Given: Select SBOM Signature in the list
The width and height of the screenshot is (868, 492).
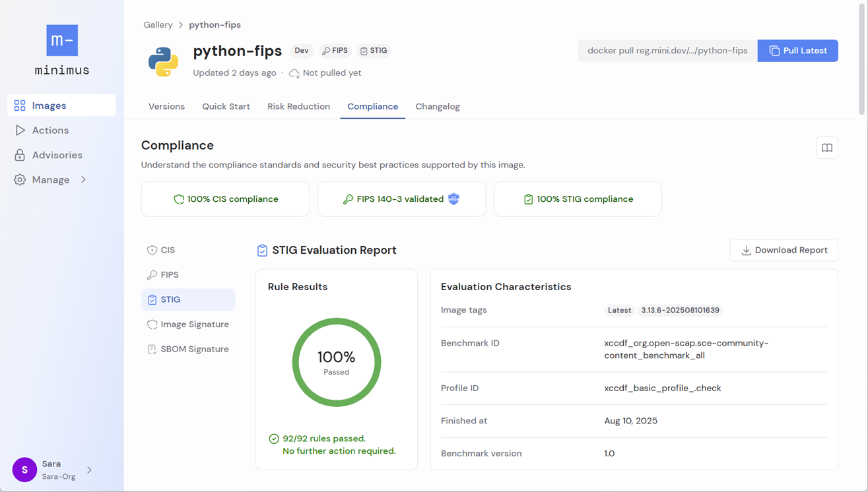Looking at the screenshot, I should tap(188, 349).
